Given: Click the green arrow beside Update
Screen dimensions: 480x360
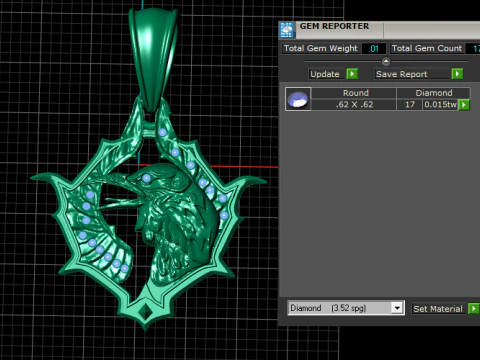Looking at the screenshot, I should 352,74.
